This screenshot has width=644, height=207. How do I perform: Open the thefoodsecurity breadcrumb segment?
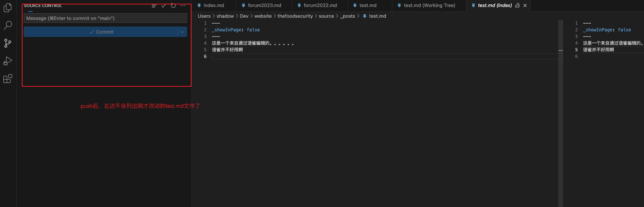[295, 16]
